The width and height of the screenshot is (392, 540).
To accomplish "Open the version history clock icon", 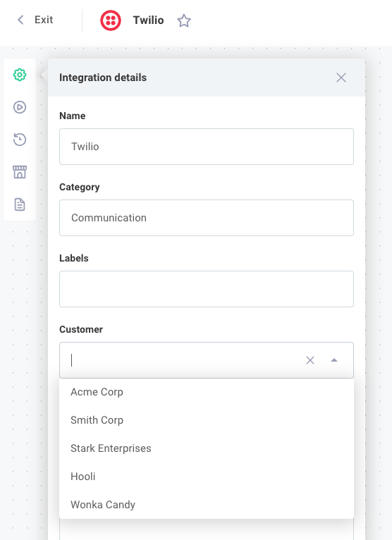I will point(20,140).
